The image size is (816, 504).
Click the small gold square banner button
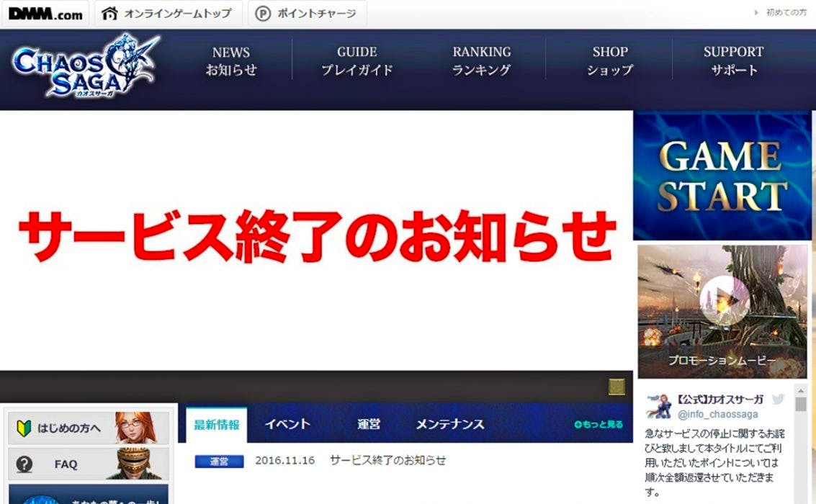pyautogui.click(x=617, y=387)
